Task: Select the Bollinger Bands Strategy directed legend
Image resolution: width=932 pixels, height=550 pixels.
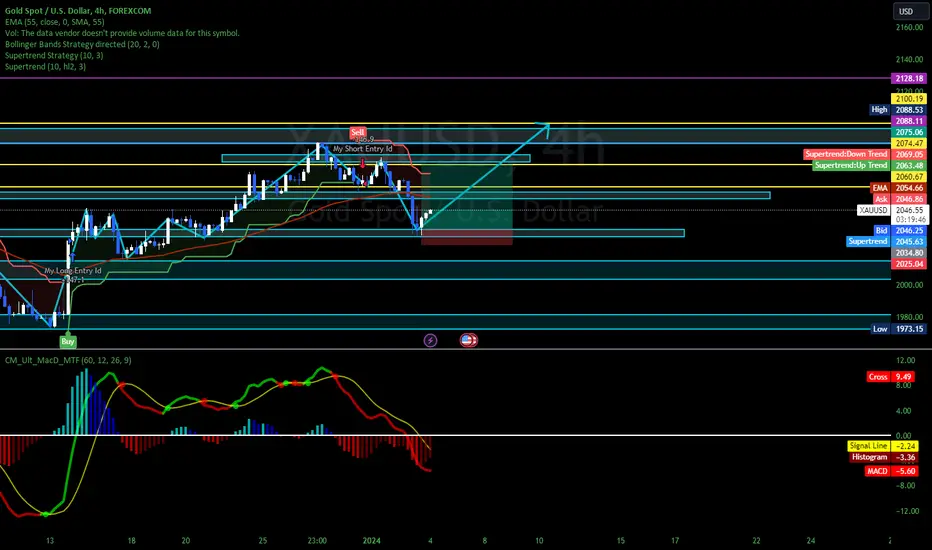Action: coord(82,44)
